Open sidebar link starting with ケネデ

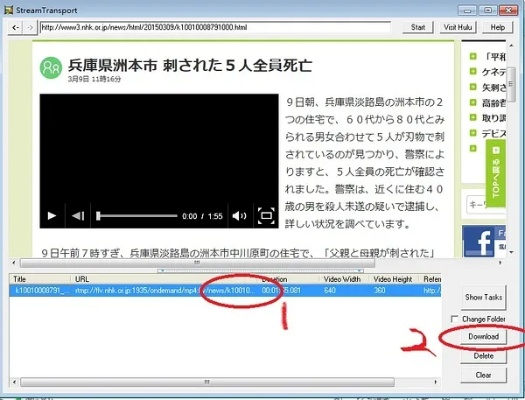click(494, 72)
